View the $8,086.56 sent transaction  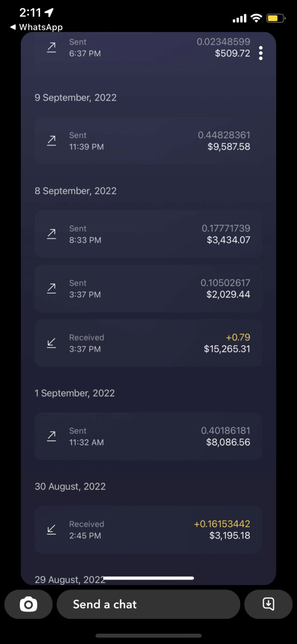point(148,436)
